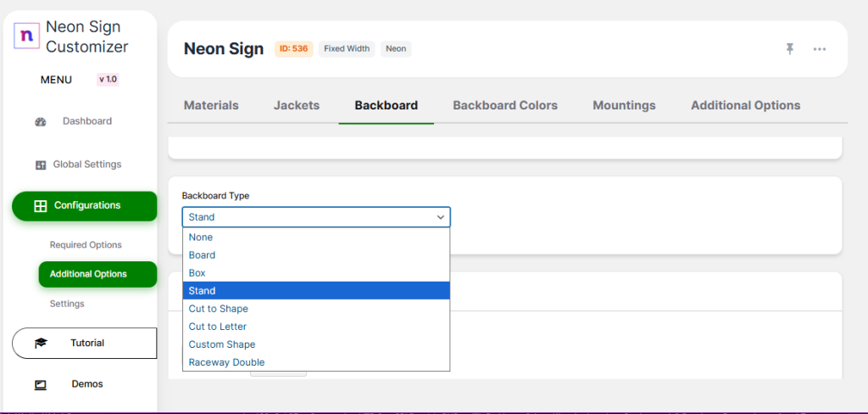Pick Raceway Double from the list
This screenshot has width=868, height=414.
tap(226, 362)
